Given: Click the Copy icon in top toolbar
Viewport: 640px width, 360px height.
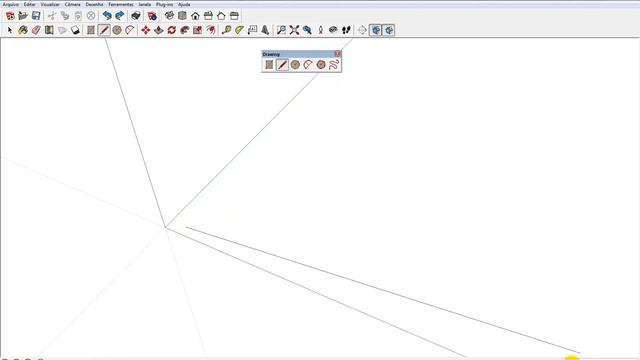Looking at the screenshot, I should (65, 16).
